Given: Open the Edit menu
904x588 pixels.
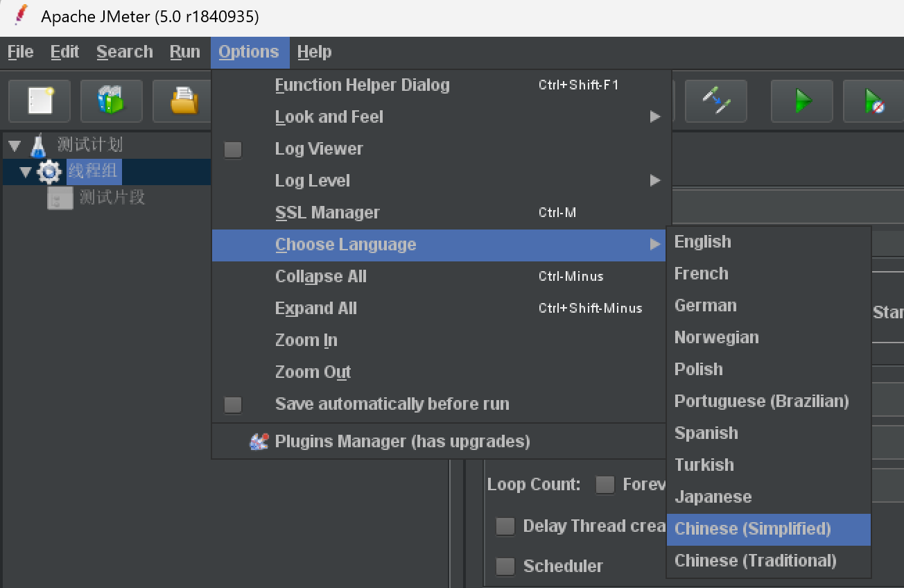Looking at the screenshot, I should (64, 52).
